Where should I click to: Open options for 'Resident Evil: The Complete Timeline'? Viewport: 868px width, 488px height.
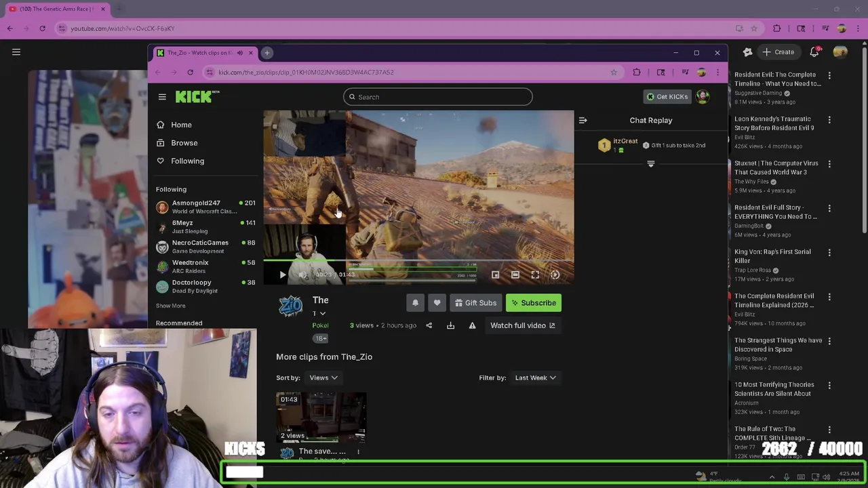coord(829,75)
